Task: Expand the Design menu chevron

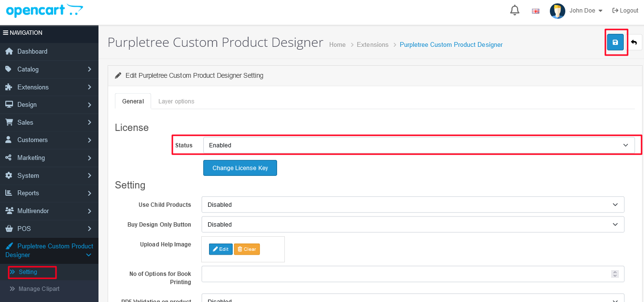Action: (x=89, y=104)
